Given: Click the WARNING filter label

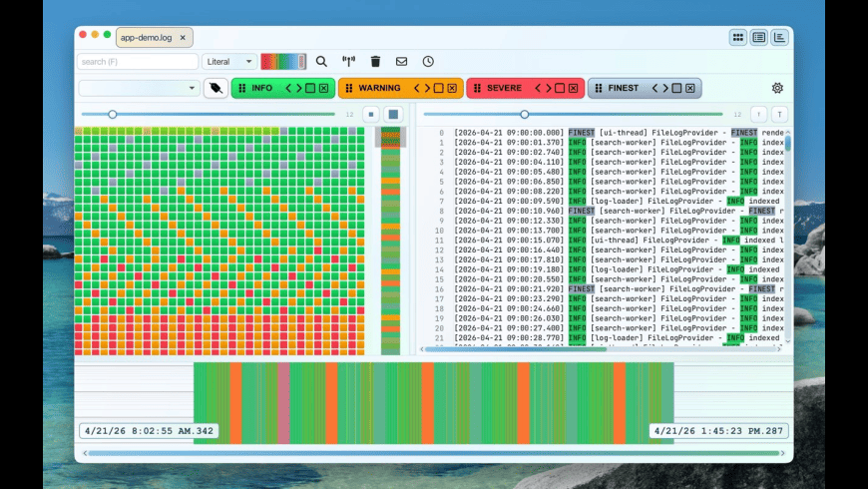Looking at the screenshot, I should [379, 88].
